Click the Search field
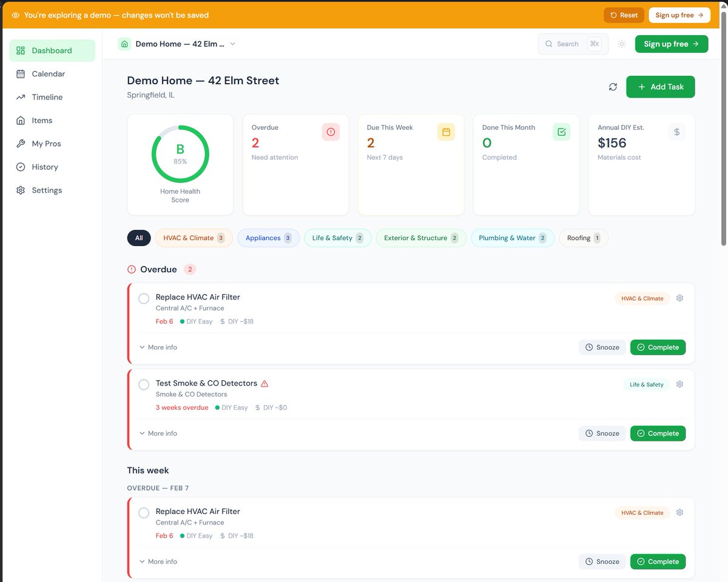 [573, 44]
